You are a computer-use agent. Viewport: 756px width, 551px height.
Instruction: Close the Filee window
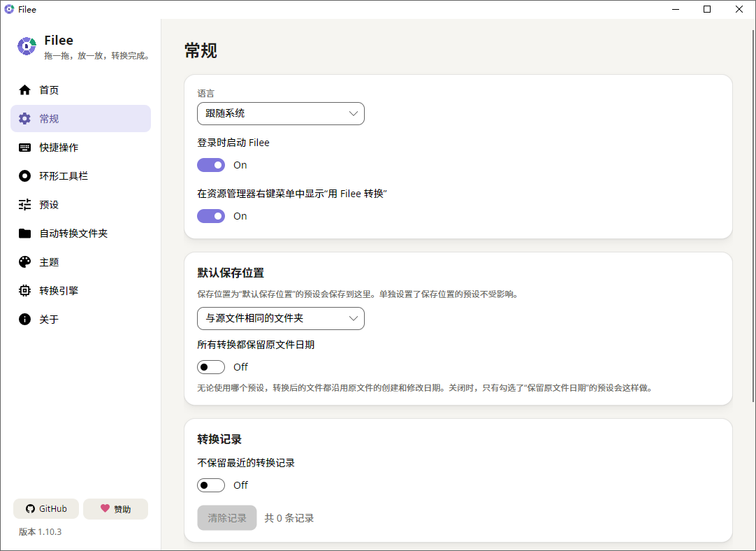739,9
